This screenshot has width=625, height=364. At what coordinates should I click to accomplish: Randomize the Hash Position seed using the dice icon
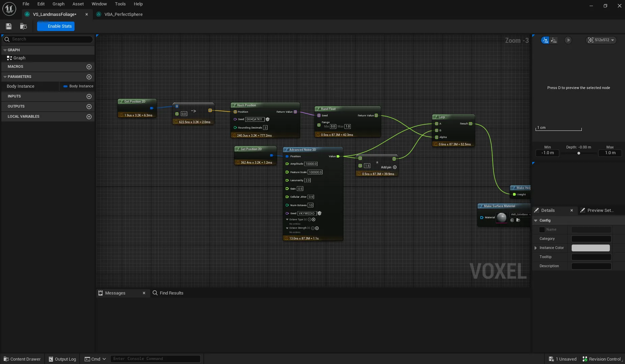coord(267,119)
